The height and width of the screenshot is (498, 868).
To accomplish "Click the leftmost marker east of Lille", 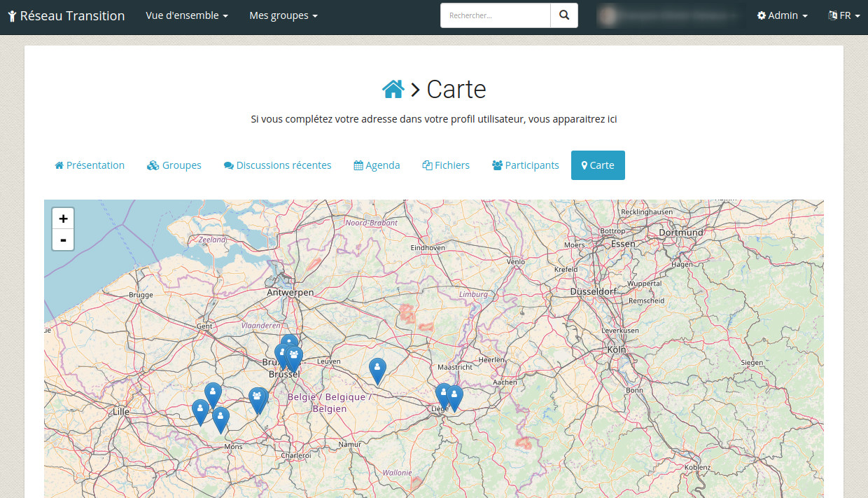I will click(x=200, y=410).
